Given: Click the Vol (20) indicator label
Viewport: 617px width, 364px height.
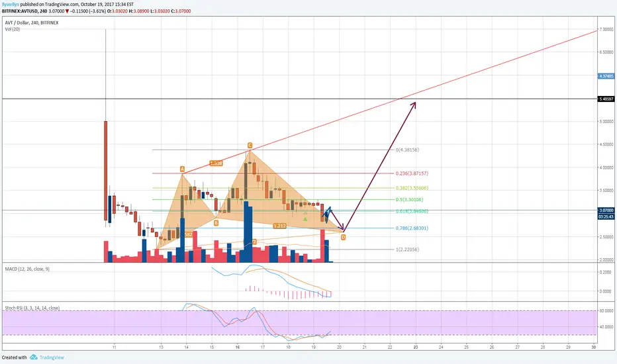Looking at the screenshot, I should 13,29.
